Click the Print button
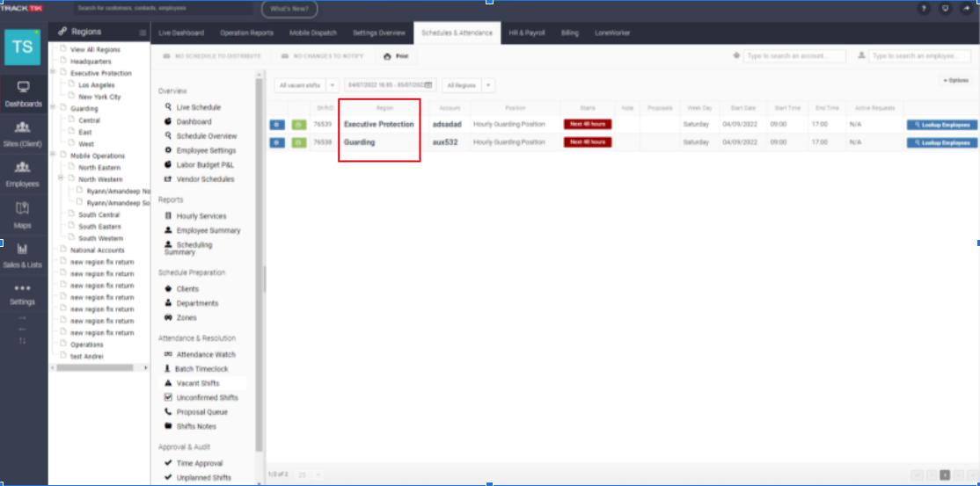Image resolution: width=980 pixels, height=486 pixels. pos(396,56)
